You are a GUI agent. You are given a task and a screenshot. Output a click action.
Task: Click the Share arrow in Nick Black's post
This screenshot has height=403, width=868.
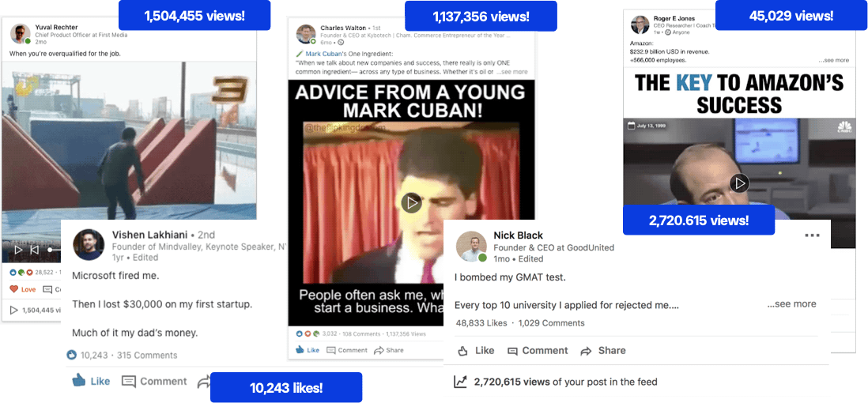tap(587, 351)
